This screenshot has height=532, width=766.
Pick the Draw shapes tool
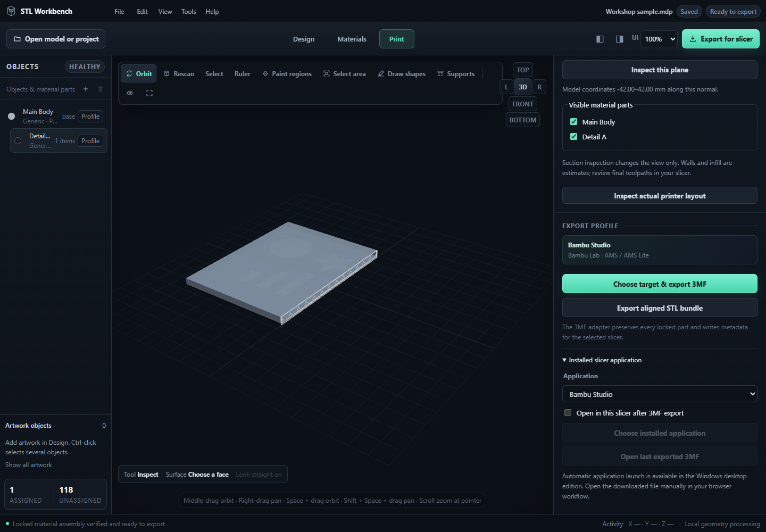(x=402, y=73)
